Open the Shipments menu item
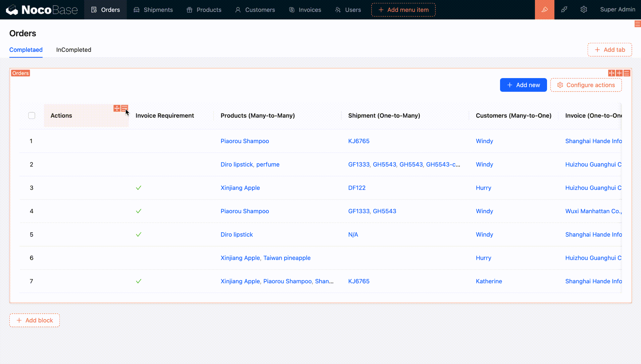 click(x=153, y=10)
